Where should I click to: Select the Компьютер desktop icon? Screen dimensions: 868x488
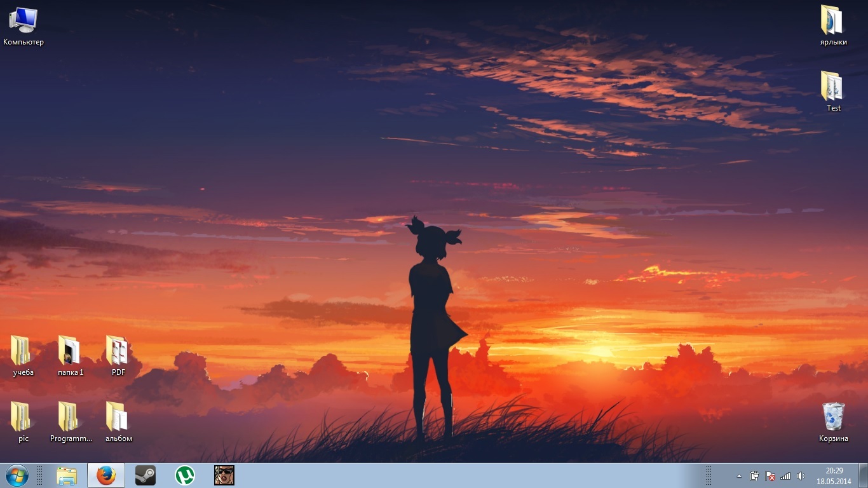point(23,26)
